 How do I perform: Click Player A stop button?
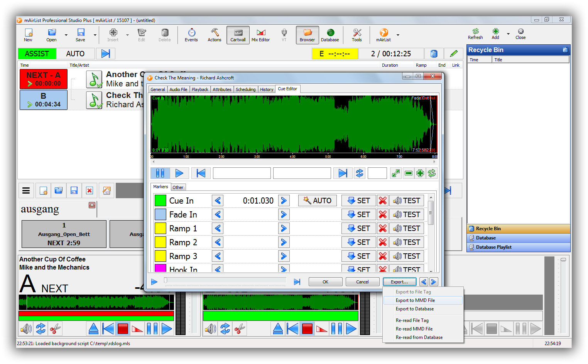(123, 329)
